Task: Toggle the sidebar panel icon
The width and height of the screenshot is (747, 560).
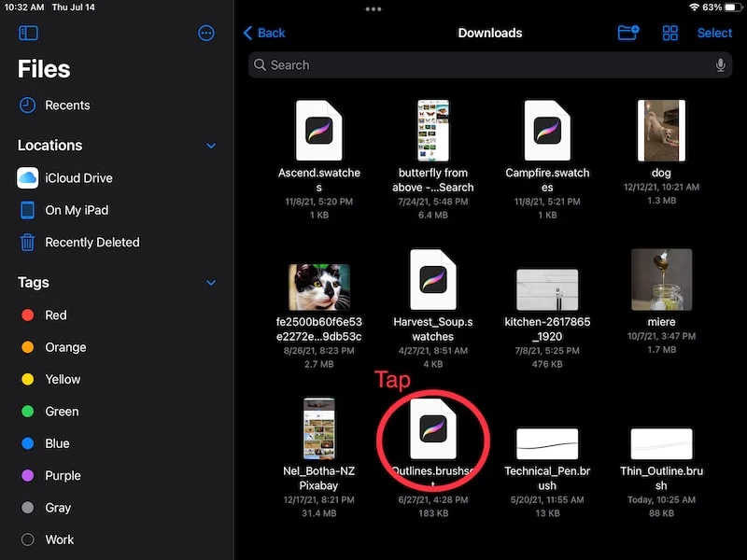Action: (28, 33)
